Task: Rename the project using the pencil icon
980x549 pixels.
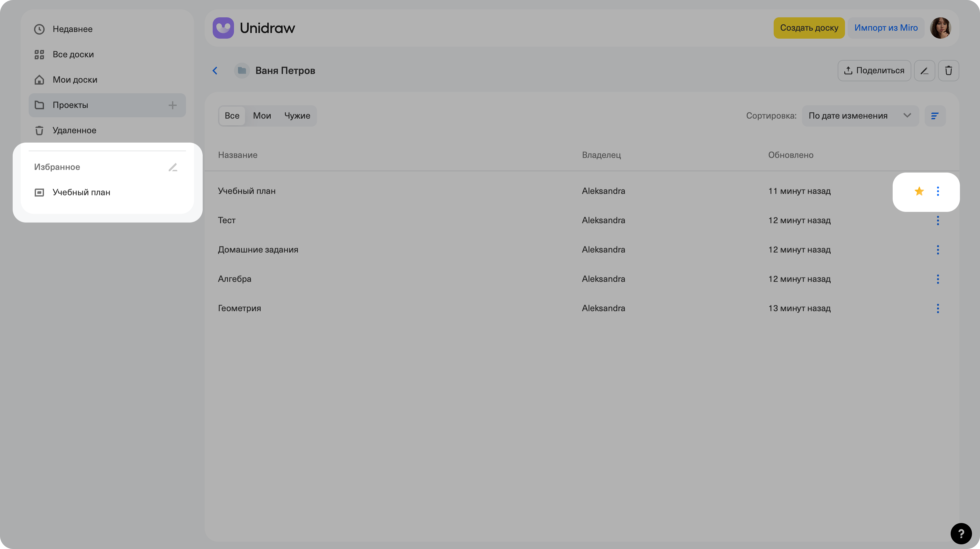Action: (924, 71)
